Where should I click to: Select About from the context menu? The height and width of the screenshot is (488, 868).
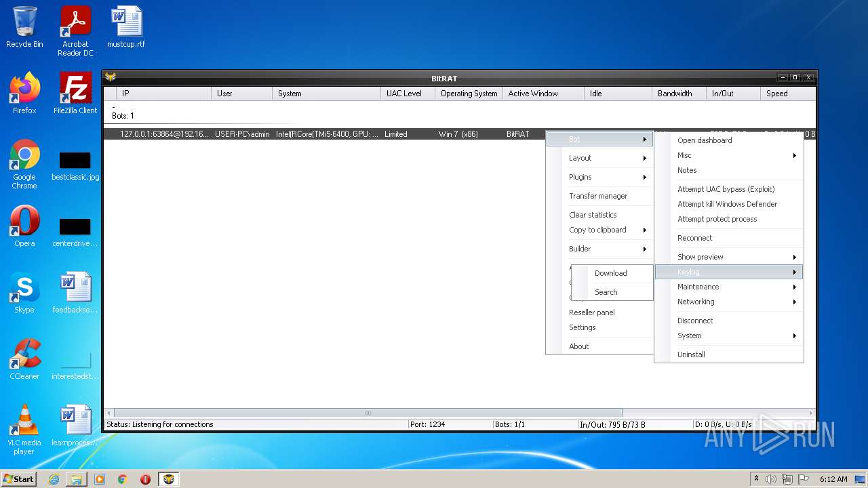pyautogui.click(x=600, y=346)
